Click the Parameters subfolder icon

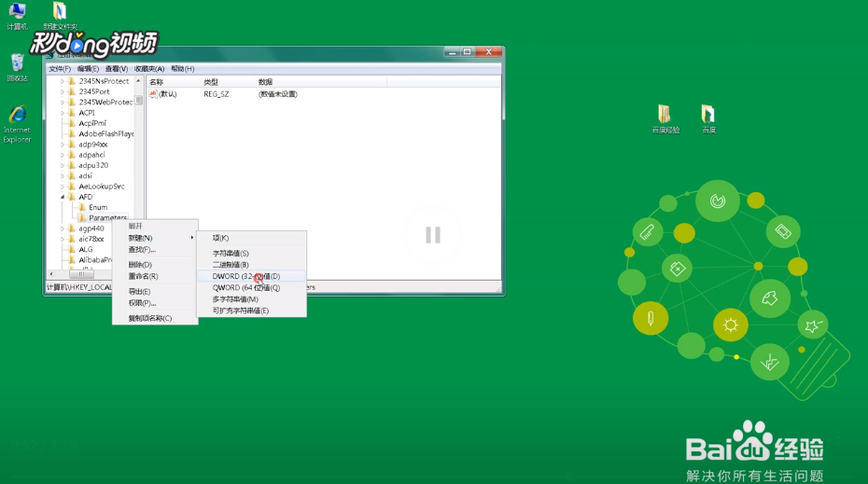click(x=82, y=217)
